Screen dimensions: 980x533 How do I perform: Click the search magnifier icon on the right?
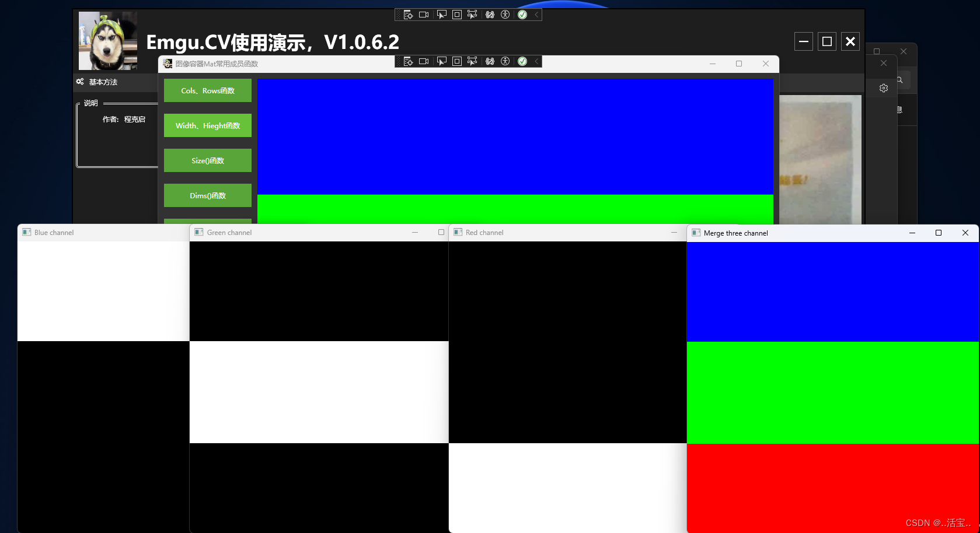point(900,79)
